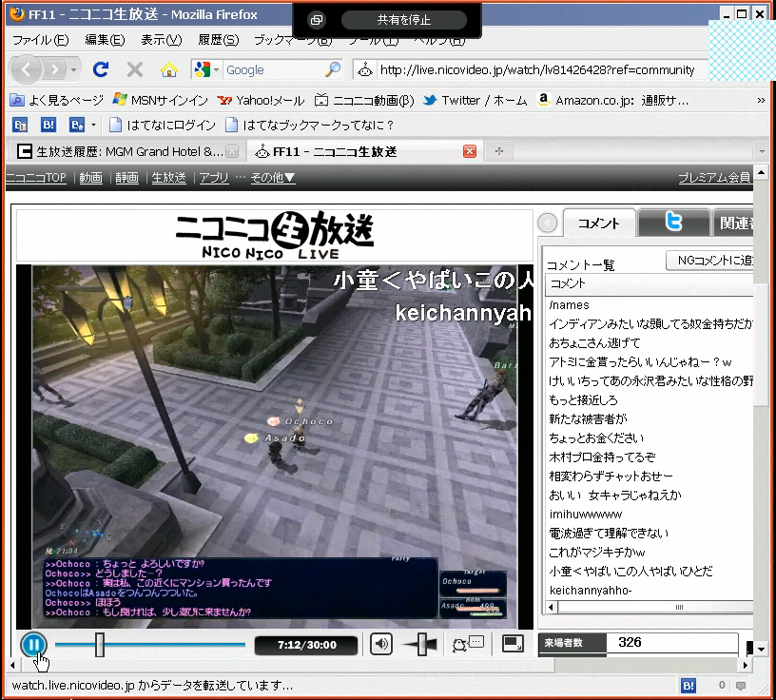Screen dimensions: 776x700
Task: Open the 関連 tab in the side panel
Action: click(x=733, y=223)
